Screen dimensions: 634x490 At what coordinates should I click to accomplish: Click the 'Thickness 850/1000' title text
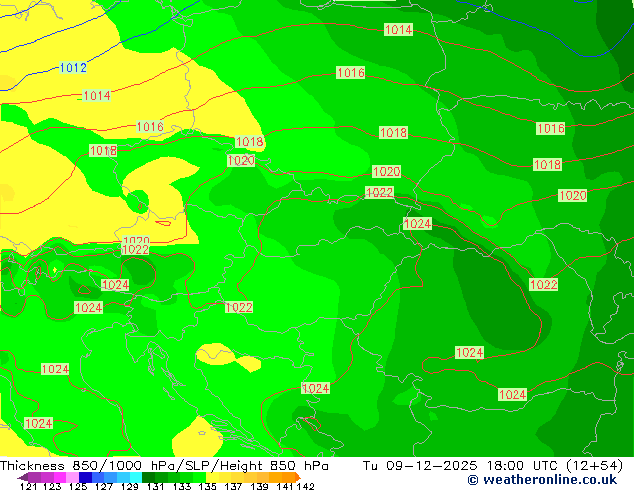[x=71, y=466]
